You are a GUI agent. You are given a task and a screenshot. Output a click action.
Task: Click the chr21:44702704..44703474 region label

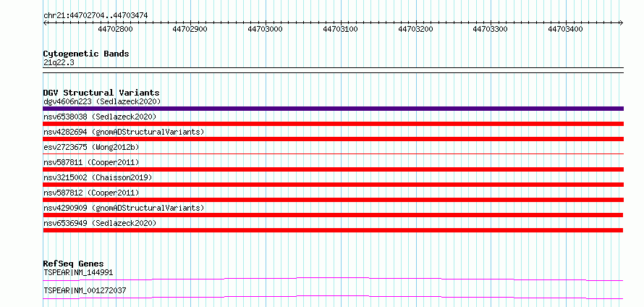96,16
